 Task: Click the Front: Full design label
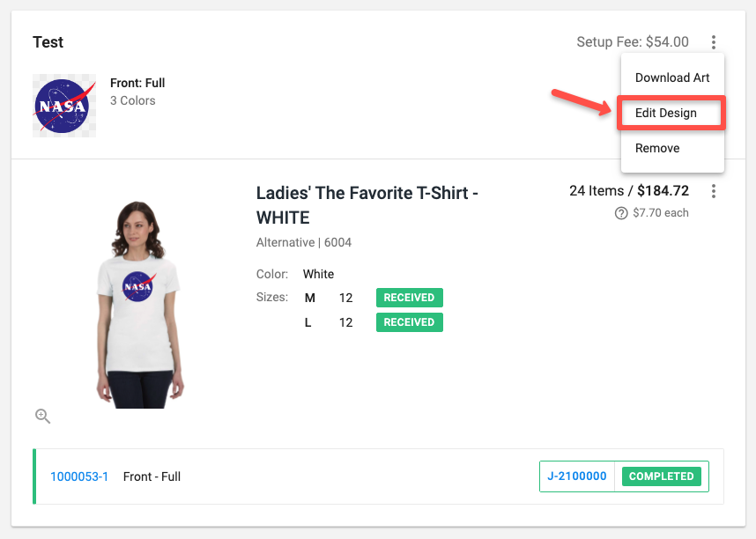[137, 83]
